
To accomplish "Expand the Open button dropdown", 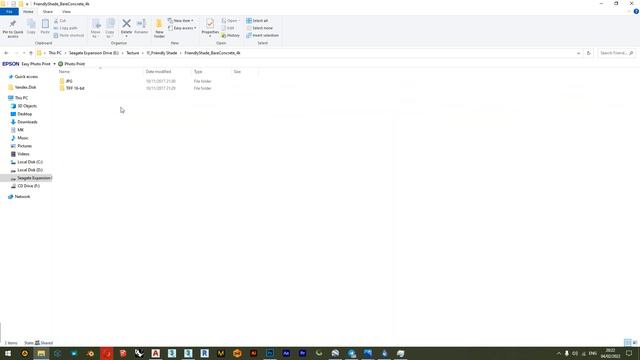I will click(238, 21).
